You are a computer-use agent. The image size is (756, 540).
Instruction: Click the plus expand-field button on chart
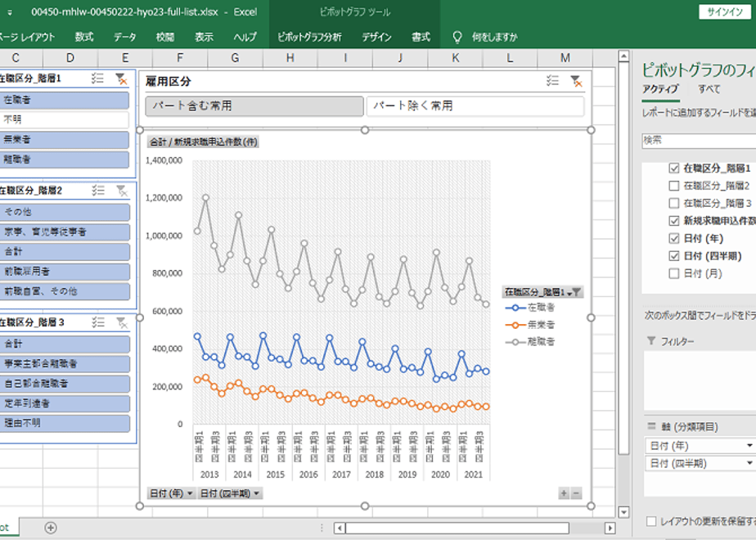coord(564,493)
